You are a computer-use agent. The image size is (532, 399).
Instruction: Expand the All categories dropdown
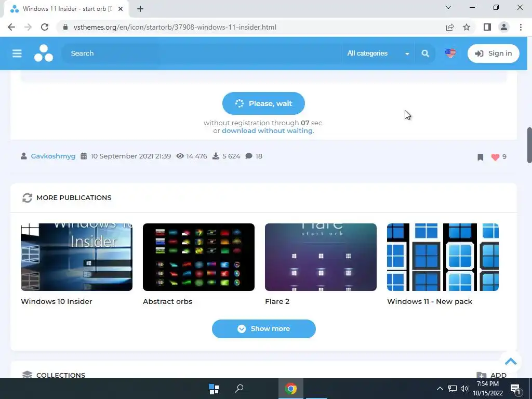tap(378, 54)
